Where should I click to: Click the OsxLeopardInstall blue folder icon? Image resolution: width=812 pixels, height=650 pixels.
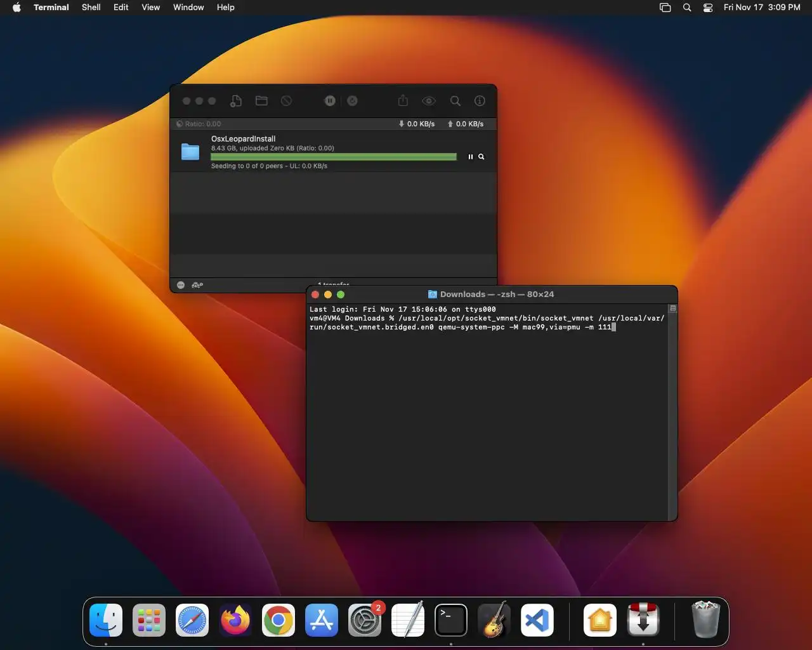190,152
